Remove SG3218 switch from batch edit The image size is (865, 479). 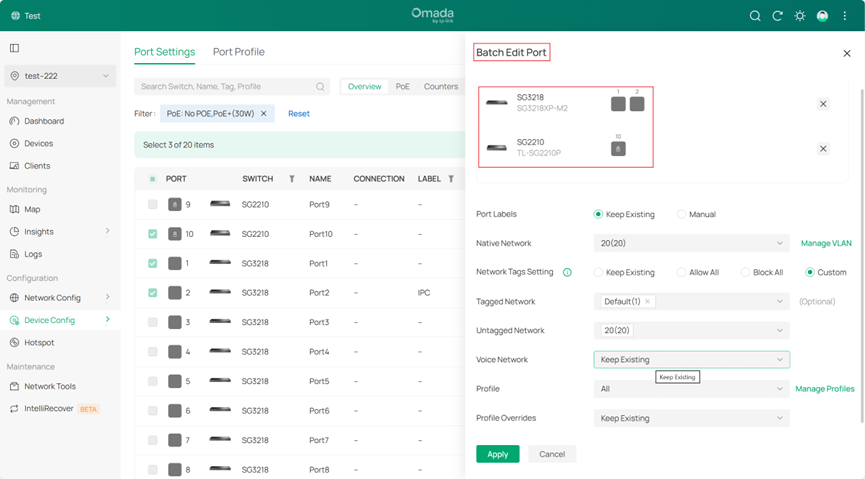point(823,104)
